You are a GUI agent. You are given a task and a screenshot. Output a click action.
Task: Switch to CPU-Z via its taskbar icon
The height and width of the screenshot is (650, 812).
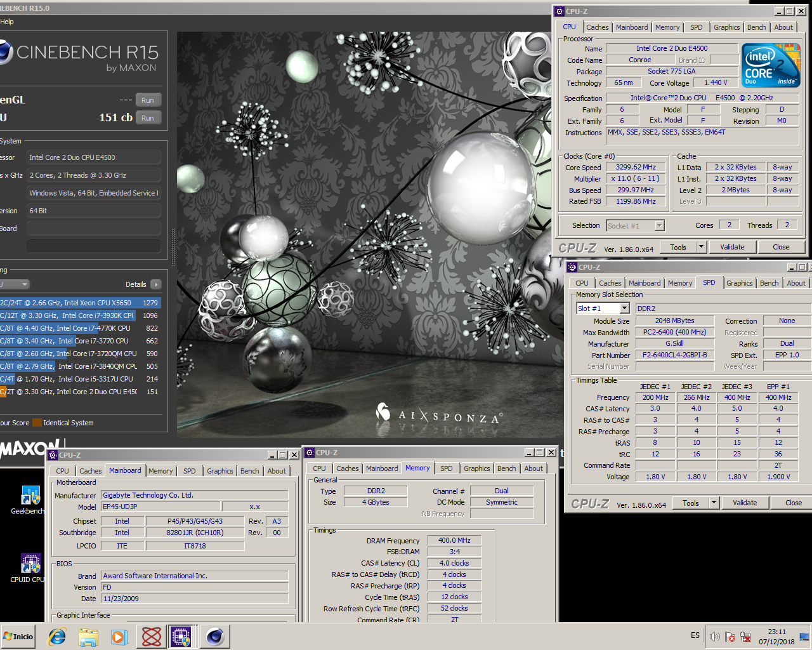[181, 637]
